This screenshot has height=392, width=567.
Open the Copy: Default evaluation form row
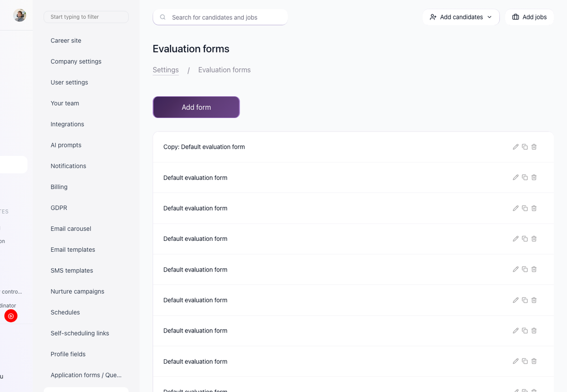click(353, 147)
